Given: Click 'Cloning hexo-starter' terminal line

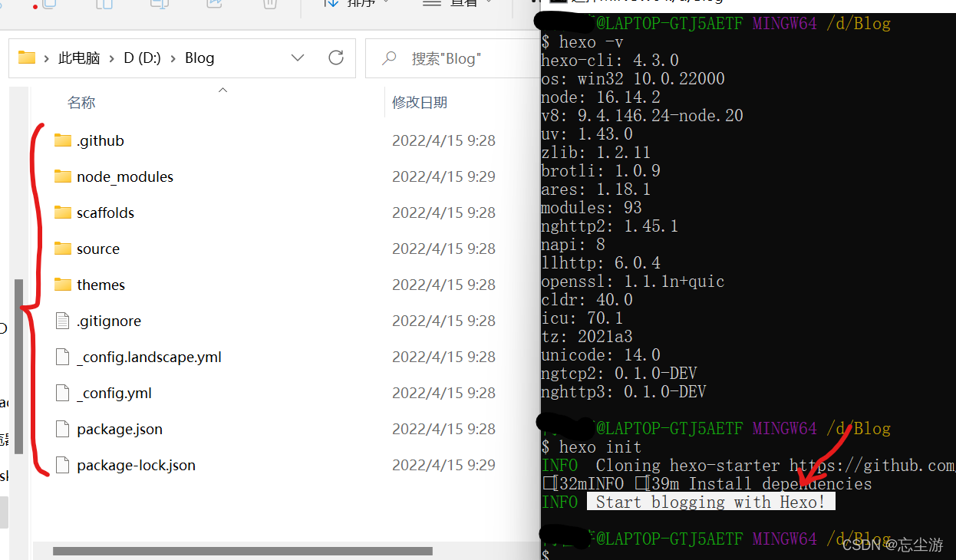Looking at the screenshot, I should point(748,466).
